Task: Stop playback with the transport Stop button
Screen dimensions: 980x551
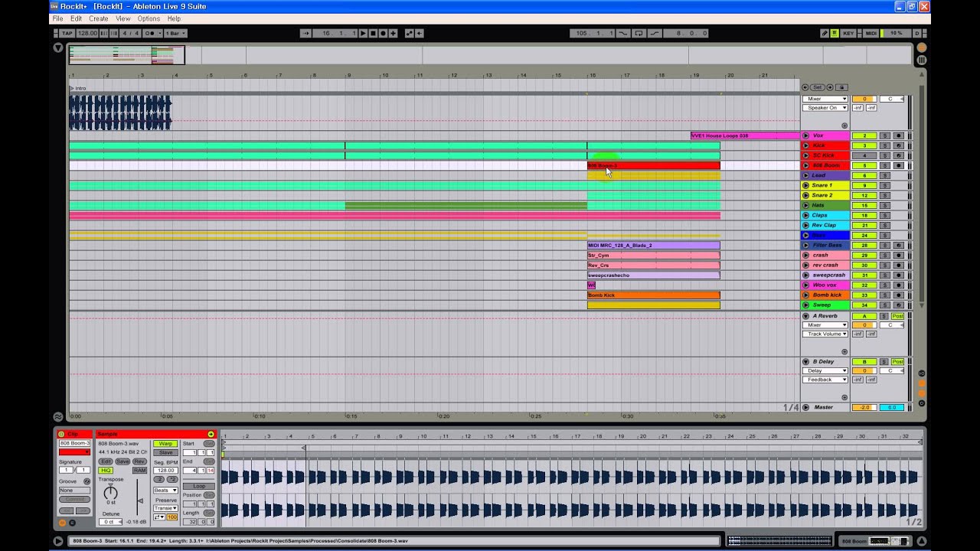Action: (x=374, y=33)
